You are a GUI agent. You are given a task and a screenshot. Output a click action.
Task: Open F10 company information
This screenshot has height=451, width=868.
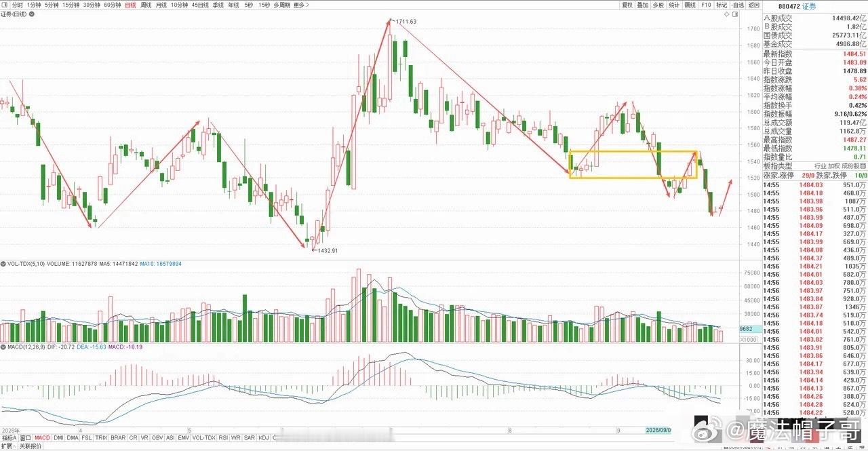click(x=706, y=5)
